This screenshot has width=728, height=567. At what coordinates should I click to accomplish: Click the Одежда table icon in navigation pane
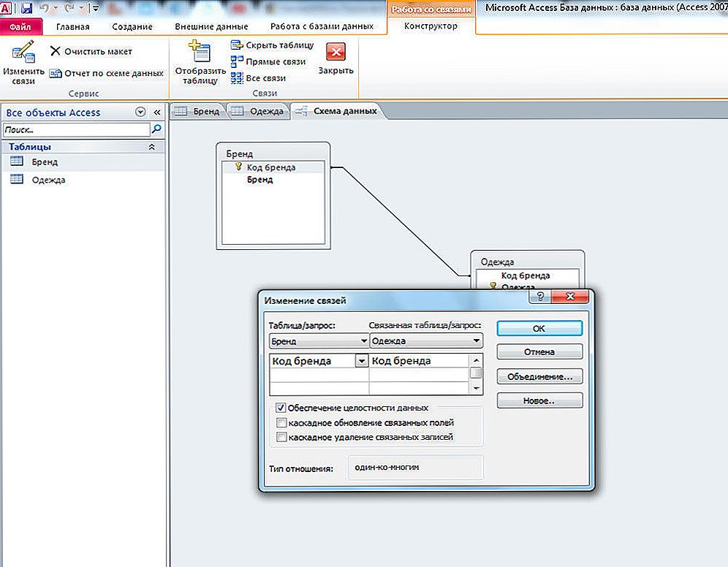tap(17, 179)
